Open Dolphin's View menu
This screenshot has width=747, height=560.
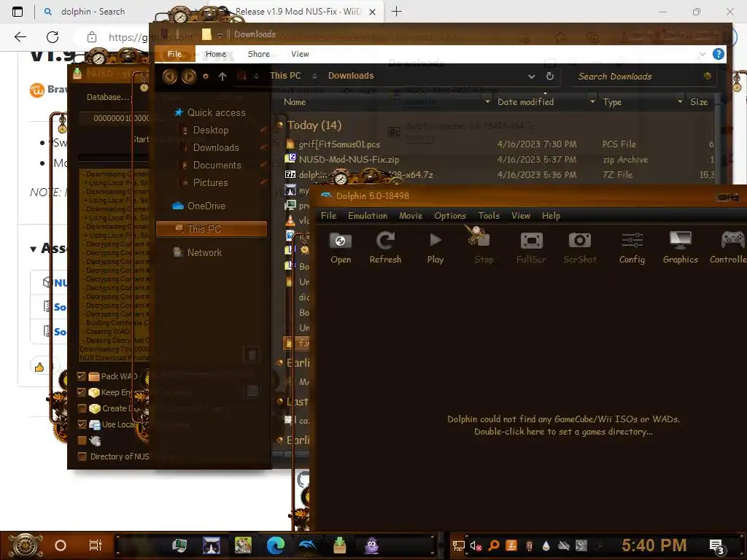point(521,216)
